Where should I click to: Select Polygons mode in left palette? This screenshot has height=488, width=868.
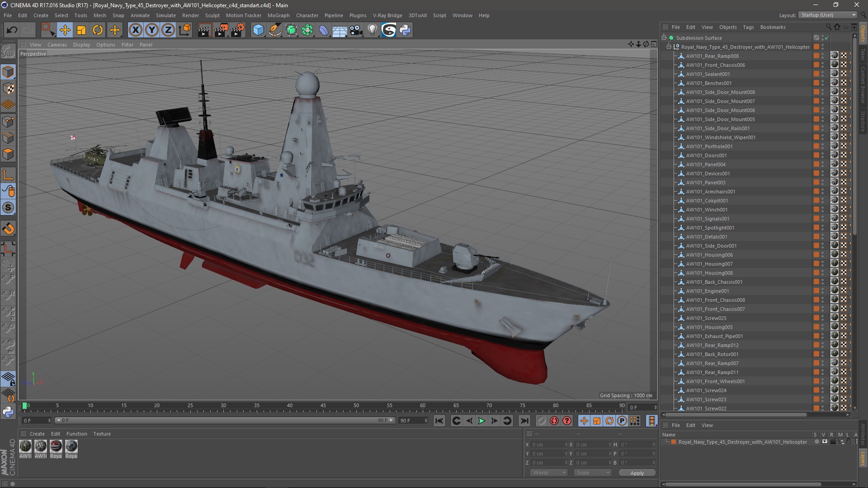coord(8,154)
